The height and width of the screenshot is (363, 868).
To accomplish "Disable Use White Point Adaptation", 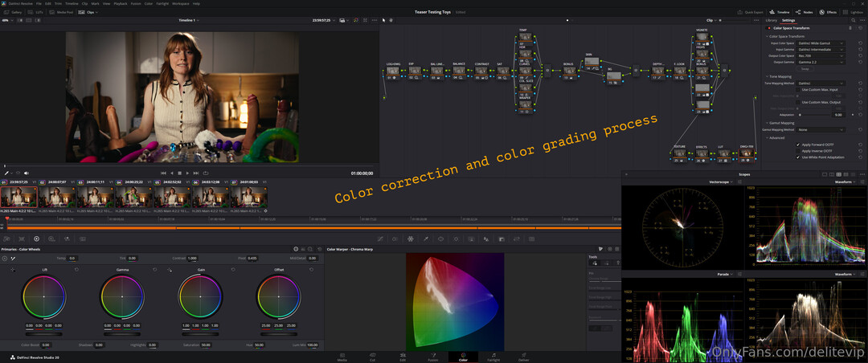I will [798, 157].
